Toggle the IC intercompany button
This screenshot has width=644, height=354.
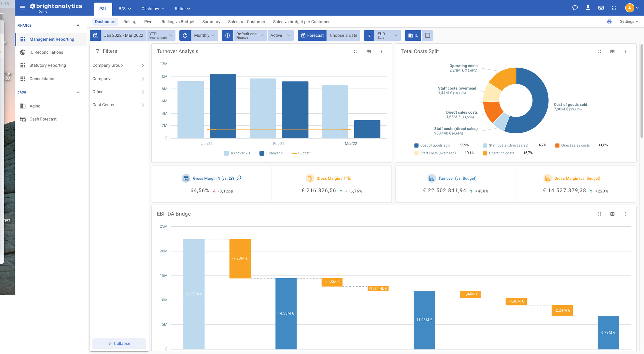pos(413,35)
